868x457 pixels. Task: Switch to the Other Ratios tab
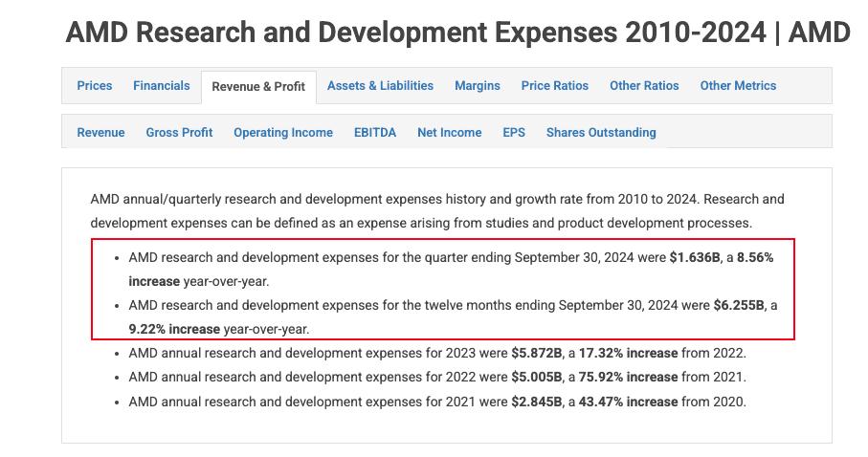(644, 86)
